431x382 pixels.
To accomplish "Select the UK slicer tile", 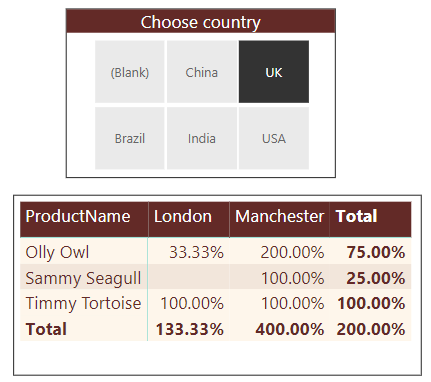I will [274, 72].
